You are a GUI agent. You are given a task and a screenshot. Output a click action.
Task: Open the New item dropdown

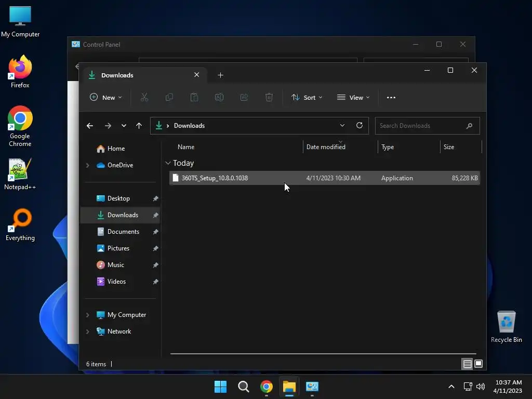coord(105,97)
